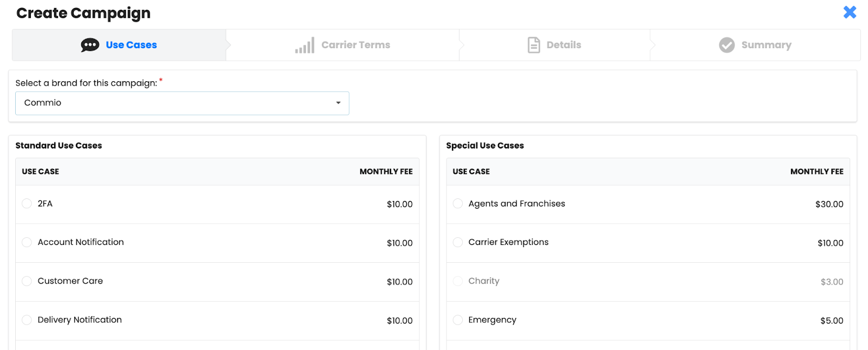868x350 pixels.
Task: Go to the Carrier Terms step
Action: [343, 45]
